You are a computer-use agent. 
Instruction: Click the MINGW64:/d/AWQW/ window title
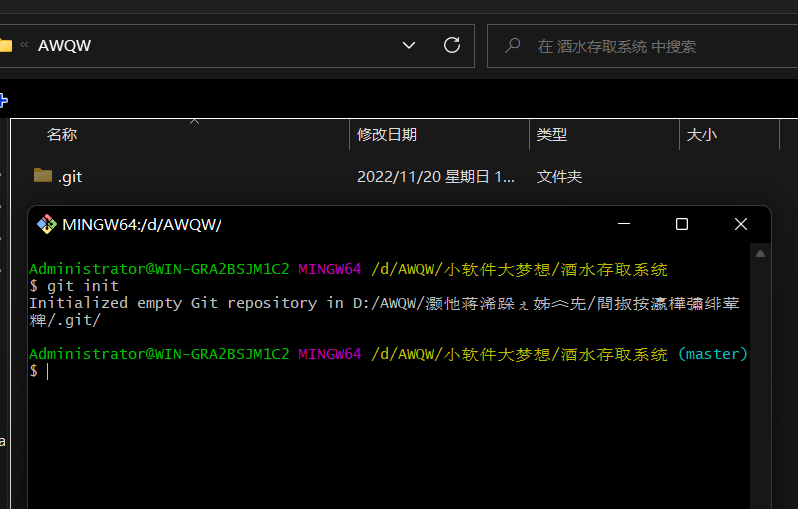pos(141,224)
